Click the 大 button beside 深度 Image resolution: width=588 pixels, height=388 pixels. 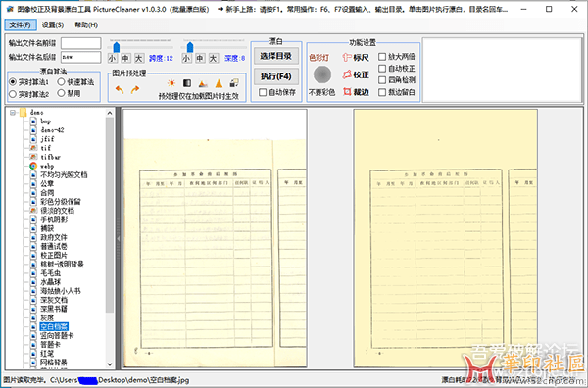coord(214,58)
